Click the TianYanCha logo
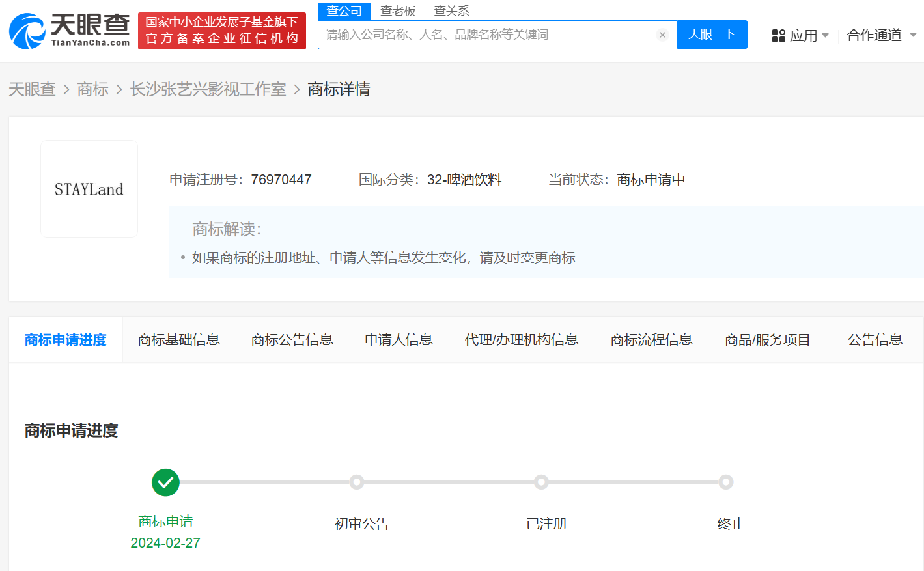Image resolution: width=924 pixels, height=571 pixels. click(70, 31)
